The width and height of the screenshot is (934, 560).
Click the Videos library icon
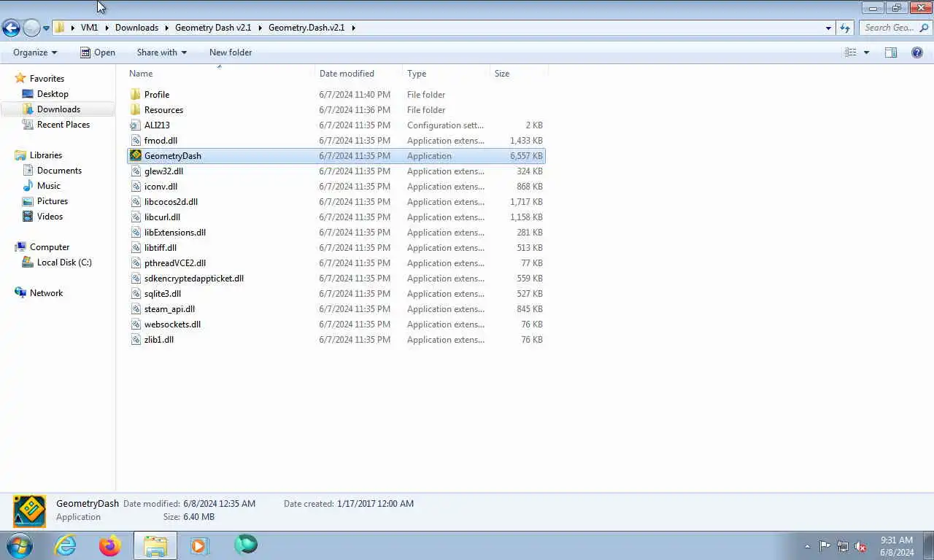pyautogui.click(x=28, y=217)
